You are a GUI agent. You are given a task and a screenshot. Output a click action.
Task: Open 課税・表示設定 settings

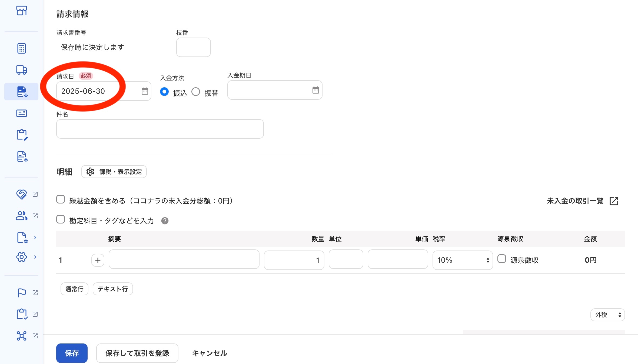click(114, 172)
